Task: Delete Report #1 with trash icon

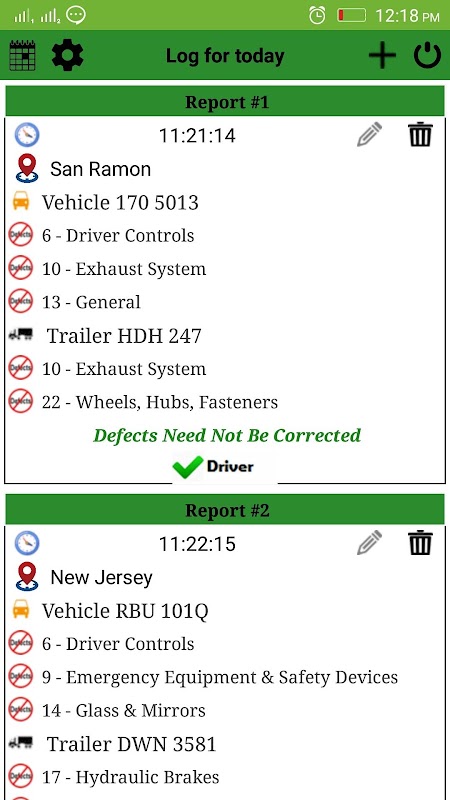Action: [420, 135]
